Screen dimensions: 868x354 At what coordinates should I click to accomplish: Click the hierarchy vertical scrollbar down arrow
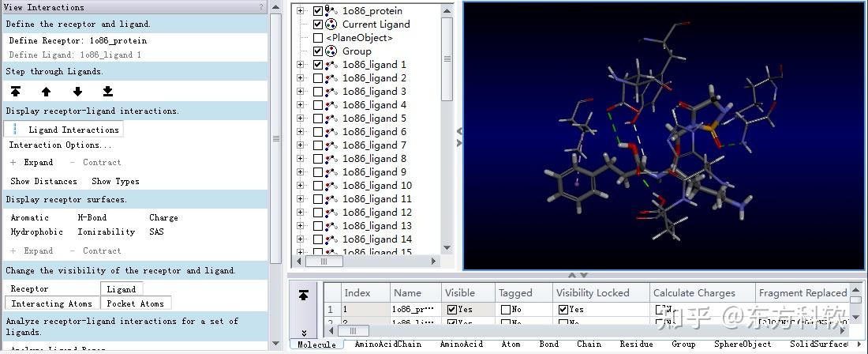[447, 248]
